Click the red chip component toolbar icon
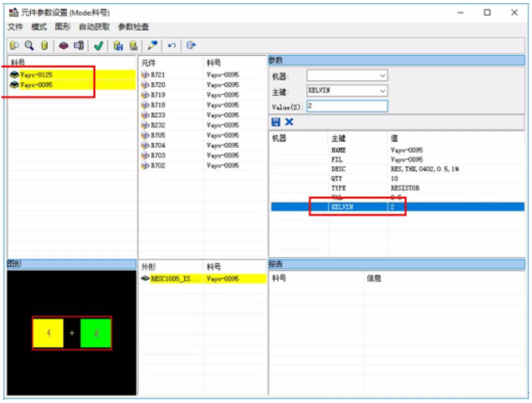532x403 pixels. [x=63, y=45]
